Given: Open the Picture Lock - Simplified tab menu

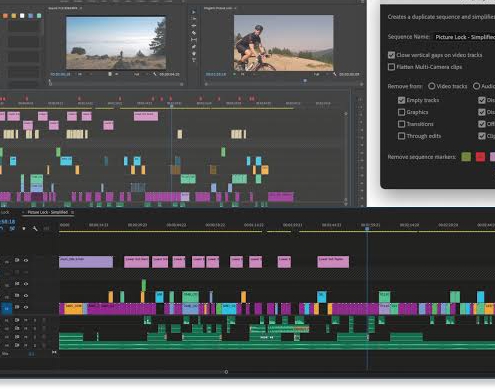Looking at the screenshot, I should [x=72, y=212].
